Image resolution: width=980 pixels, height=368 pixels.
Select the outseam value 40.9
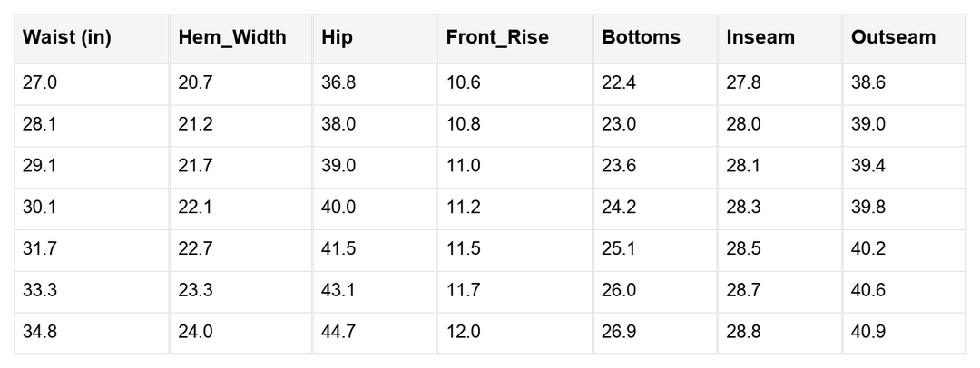pyautogui.click(x=904, y=334)
